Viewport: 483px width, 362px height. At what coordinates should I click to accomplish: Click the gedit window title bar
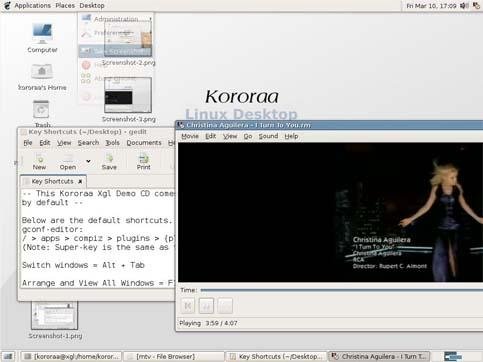click(96, 132)
